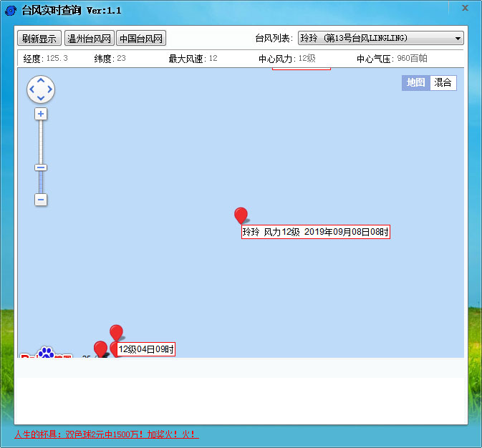Pan the map down with bottom arrow
The image size is (482, 448).
(x=41, y=98)
